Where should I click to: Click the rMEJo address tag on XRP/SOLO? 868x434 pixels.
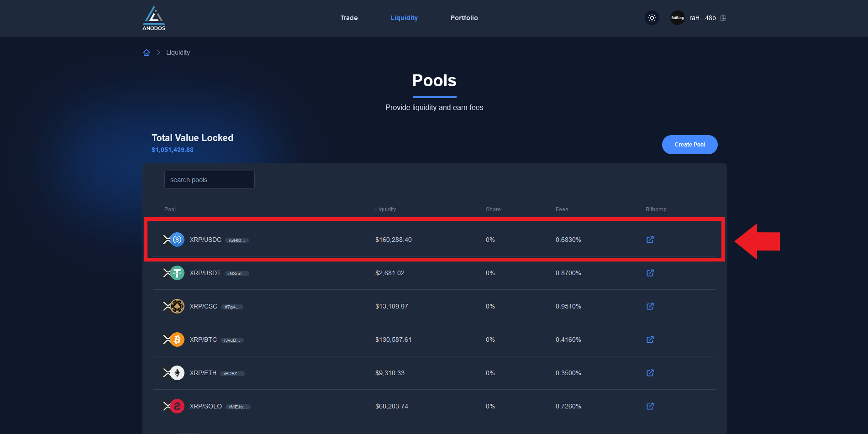237,407
